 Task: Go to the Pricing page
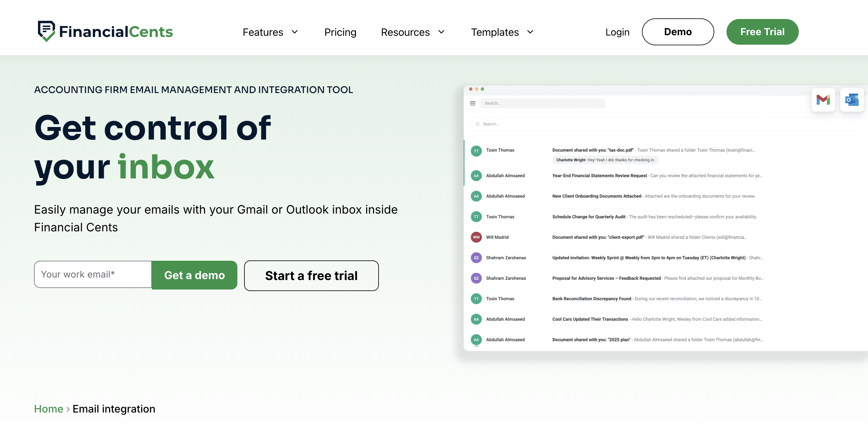click(340, 32)
